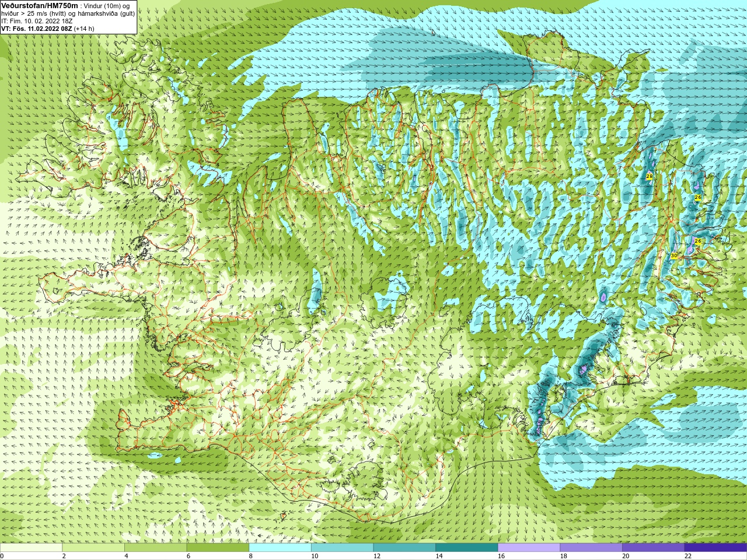Click the legend scale value 2
747x560 pixels.
[x=64, y=556]
